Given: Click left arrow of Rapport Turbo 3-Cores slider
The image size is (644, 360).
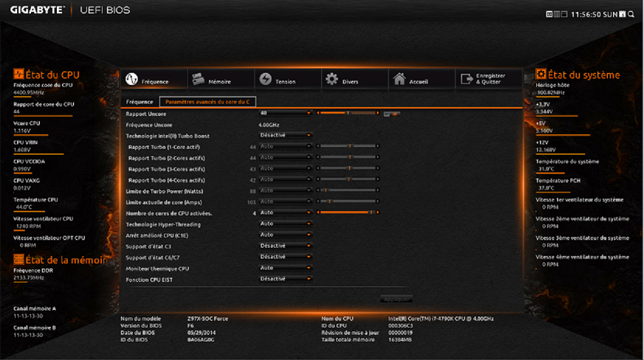Looking at the screenshot, I should [x=318, y=168].
